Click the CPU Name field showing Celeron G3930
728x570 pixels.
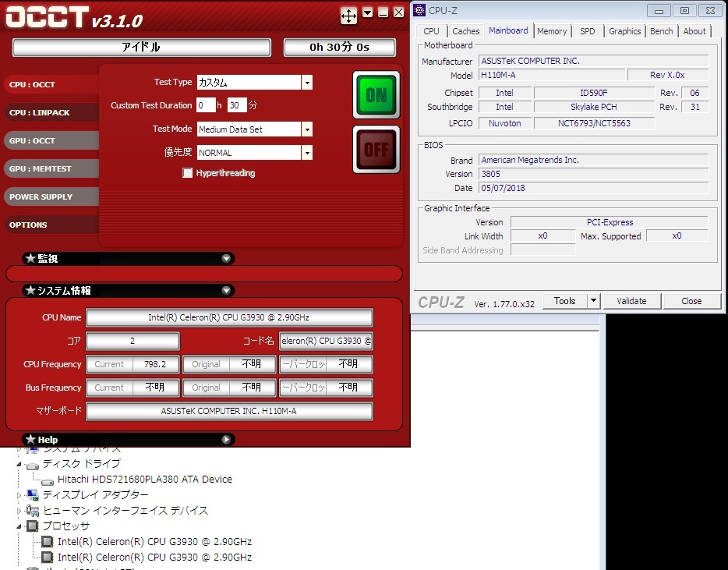[229, 317]
